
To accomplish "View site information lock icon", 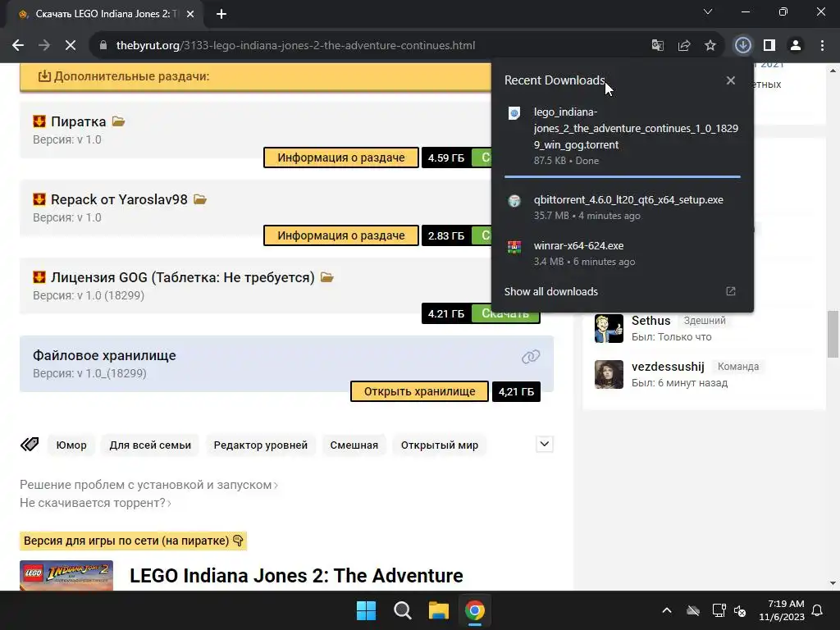I will [x=103, y=46].
